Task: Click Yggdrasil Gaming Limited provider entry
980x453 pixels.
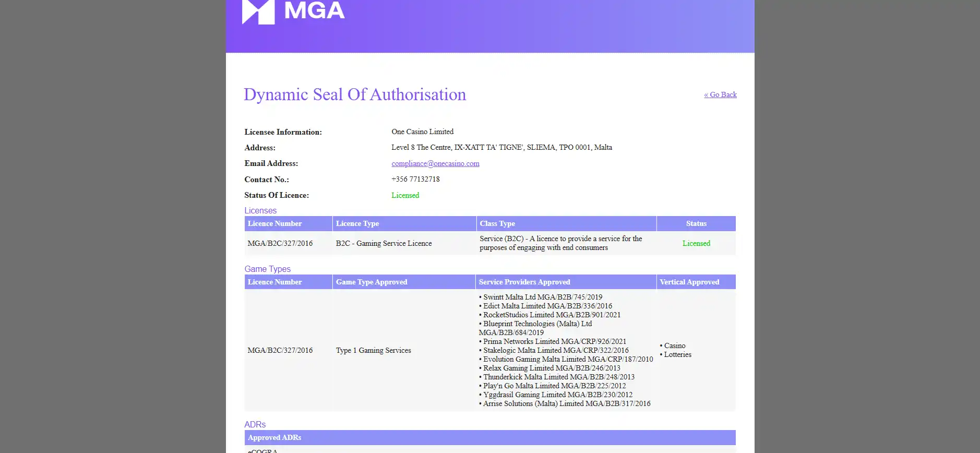Action: point(556,395)
